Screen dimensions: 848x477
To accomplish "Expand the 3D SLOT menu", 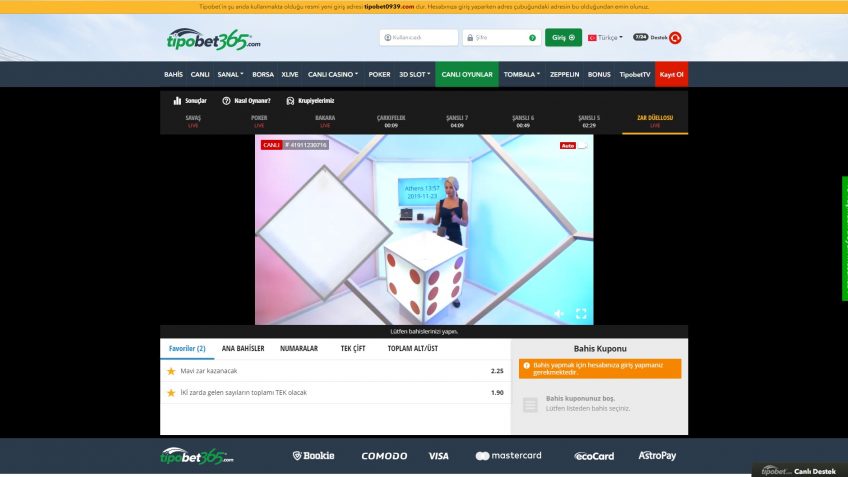I will click(414, 75).
